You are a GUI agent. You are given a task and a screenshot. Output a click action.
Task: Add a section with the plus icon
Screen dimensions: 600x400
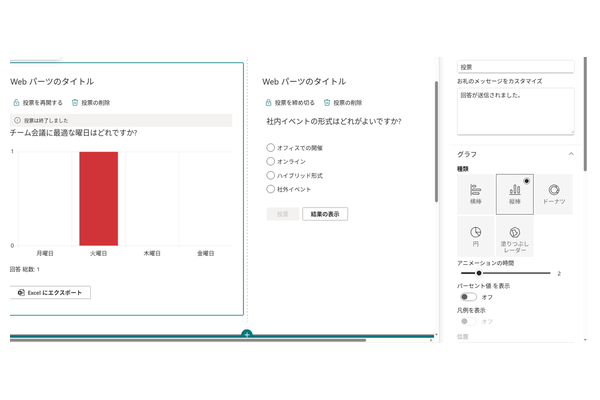point(247,334)
